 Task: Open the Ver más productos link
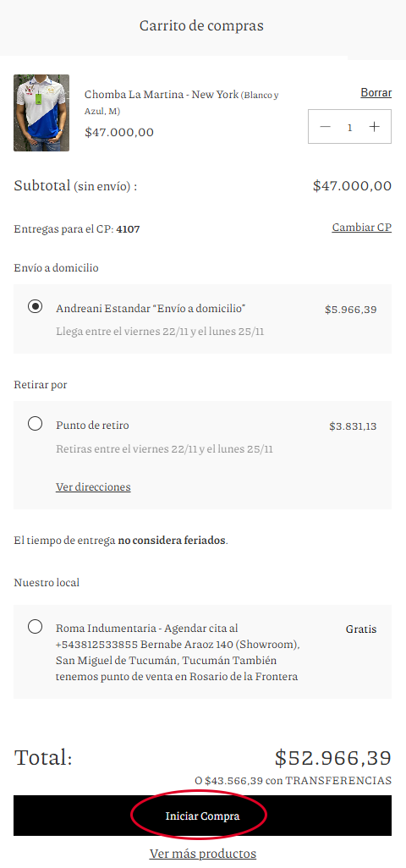tap(202, 853)
